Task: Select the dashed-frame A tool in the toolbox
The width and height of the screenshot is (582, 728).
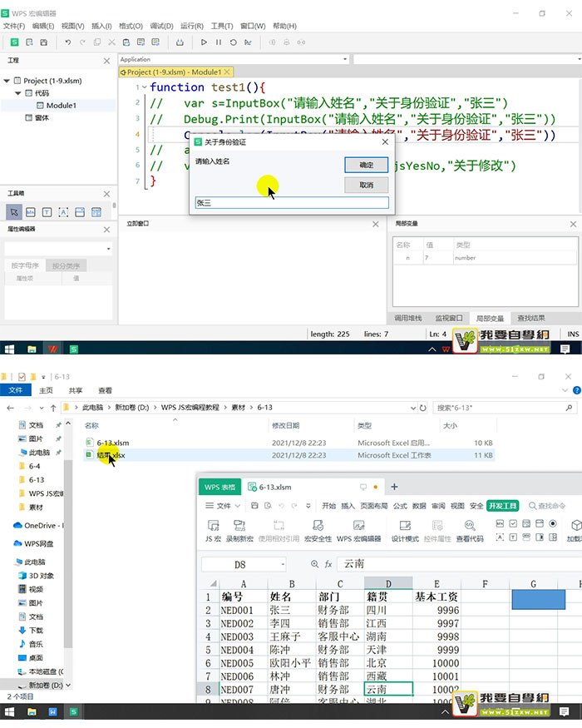Action: pos(63,212)
